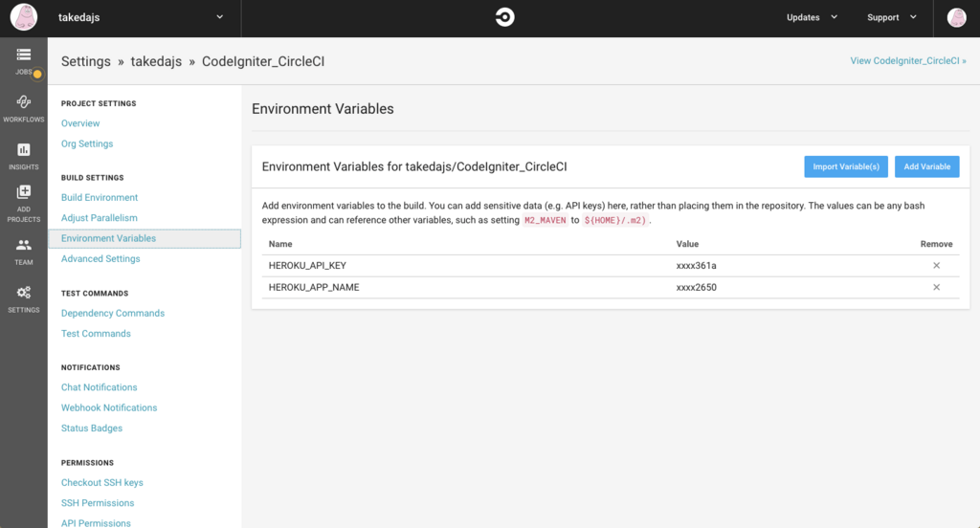Click the Settings breadcrumb

pos(85,61)
